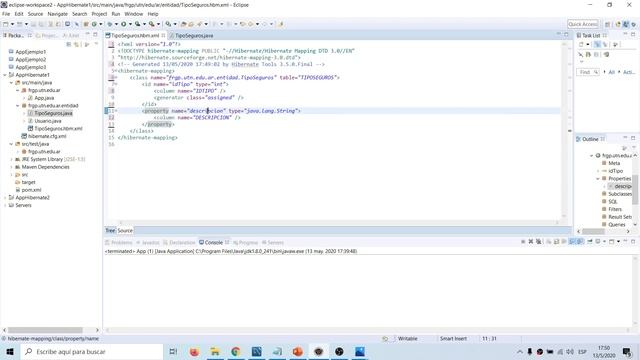Switch to the Tree editor view tab
This screenshot has height=360, width=640.
(110, 231)
